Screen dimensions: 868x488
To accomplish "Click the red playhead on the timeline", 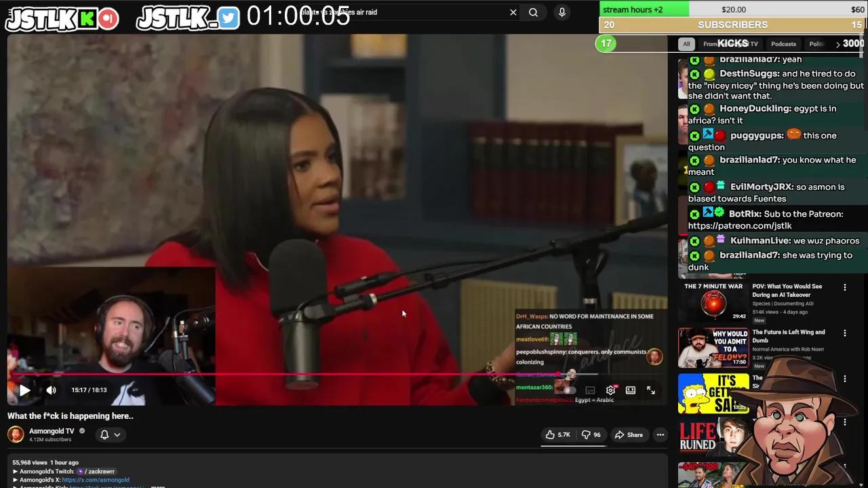I will point(559,374).
